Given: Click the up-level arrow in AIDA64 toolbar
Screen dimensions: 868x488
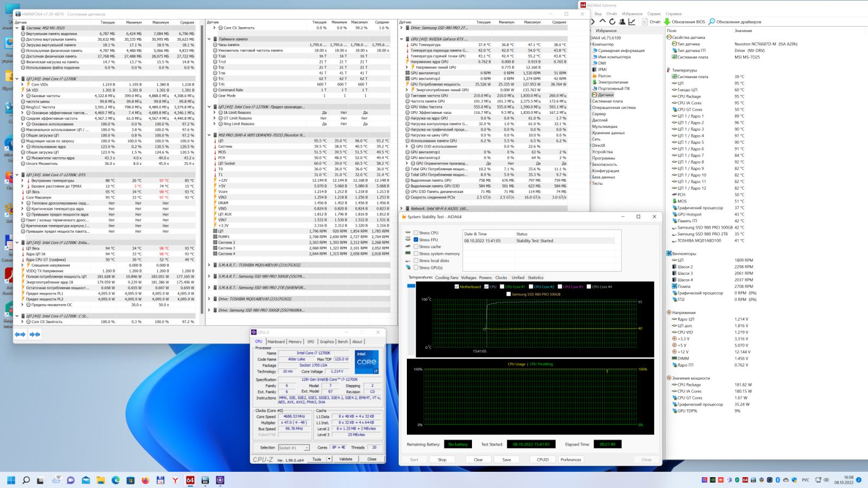Looking at the screenshot, I should (602, 22).
